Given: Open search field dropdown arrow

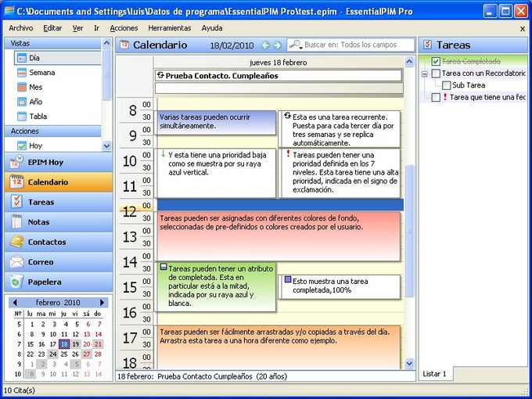Looking at the screenshot, I should 300,49.
